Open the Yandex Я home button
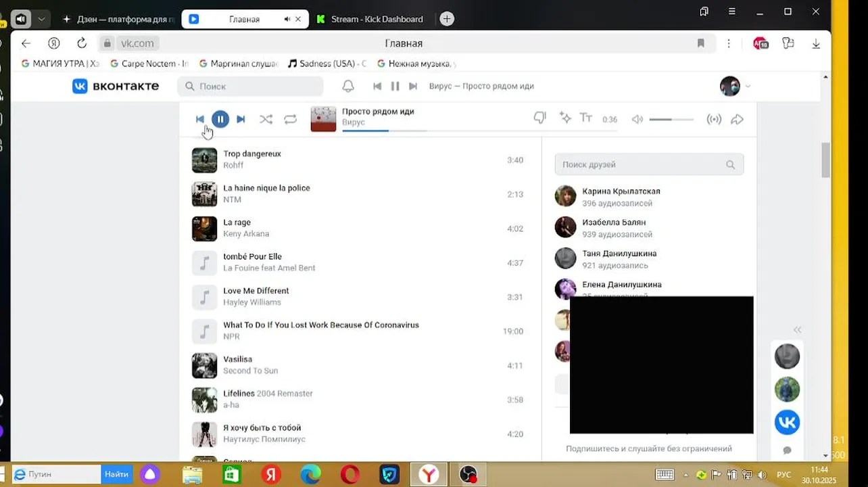The height and width of the screenshot is (487, 868). 54,43
